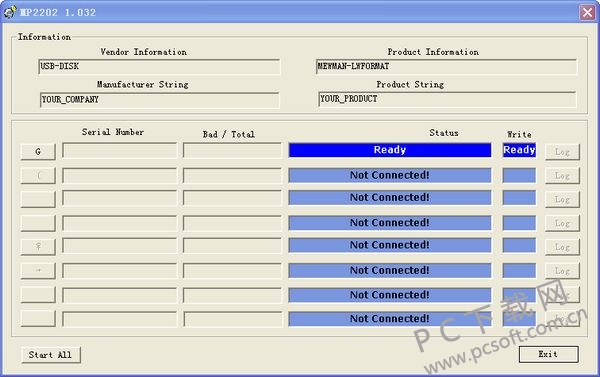Click the Ready indicator under Write column

click(519, 150)
